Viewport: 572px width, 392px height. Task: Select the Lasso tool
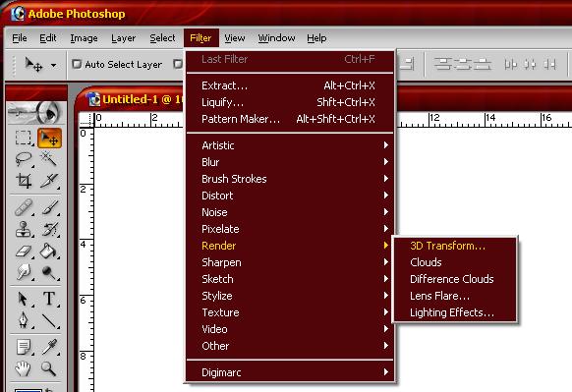coord(24,159)
